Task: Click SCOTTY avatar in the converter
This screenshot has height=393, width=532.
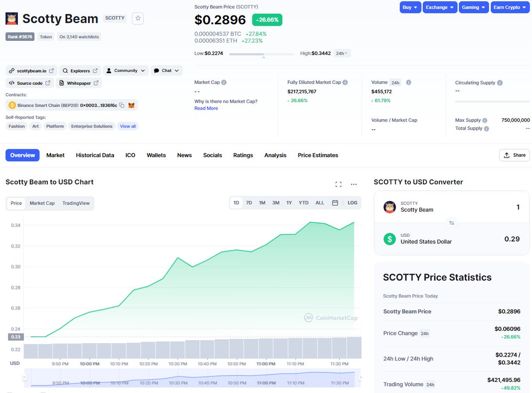Action: coord(390,207)
